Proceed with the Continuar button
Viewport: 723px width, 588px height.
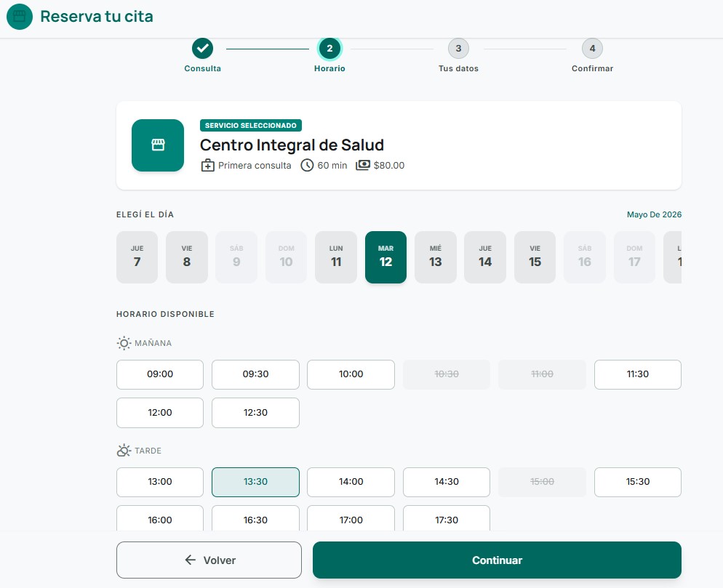click(497, 560)
